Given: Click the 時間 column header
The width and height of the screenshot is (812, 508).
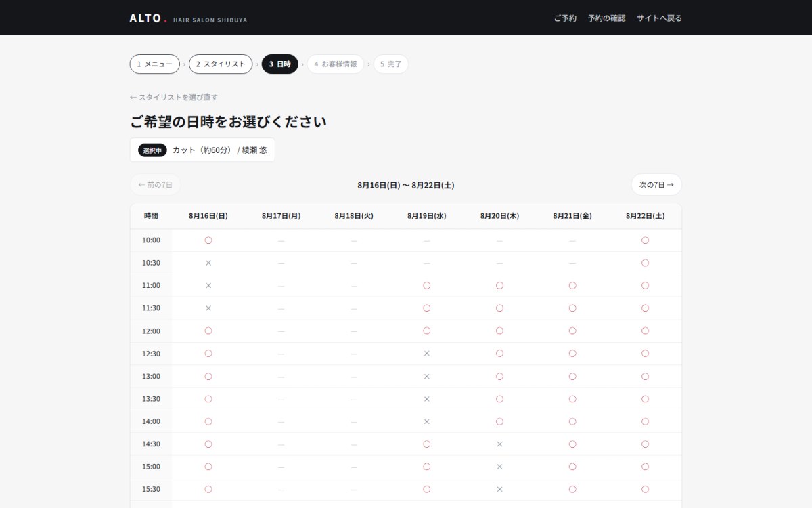Looking at the screenshot, I should 151,216.
